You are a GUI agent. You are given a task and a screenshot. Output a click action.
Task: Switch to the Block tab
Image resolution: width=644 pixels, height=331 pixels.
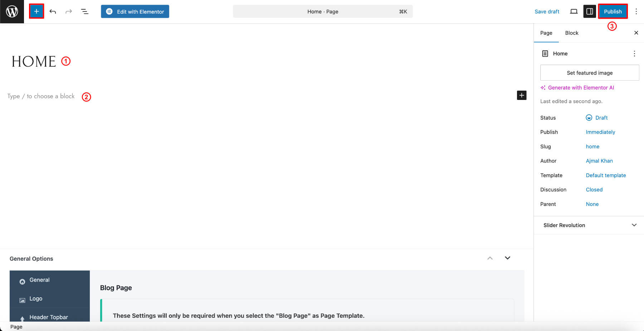571,33
